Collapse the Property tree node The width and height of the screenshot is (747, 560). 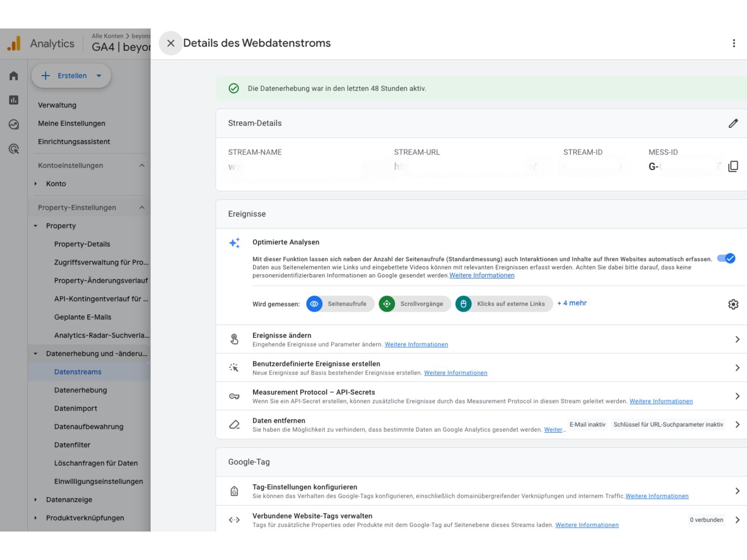tap(35, 226)
